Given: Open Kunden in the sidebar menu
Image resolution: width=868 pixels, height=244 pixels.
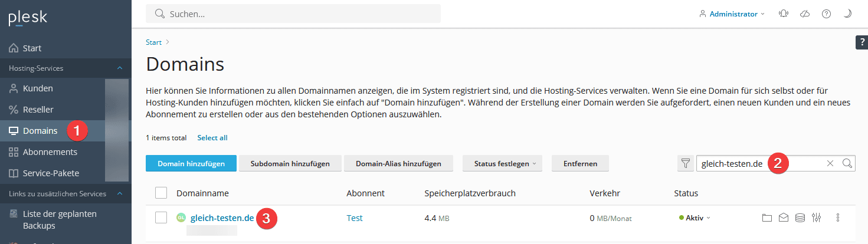Looking at the screenshot, I should click(x=38, y=88).
